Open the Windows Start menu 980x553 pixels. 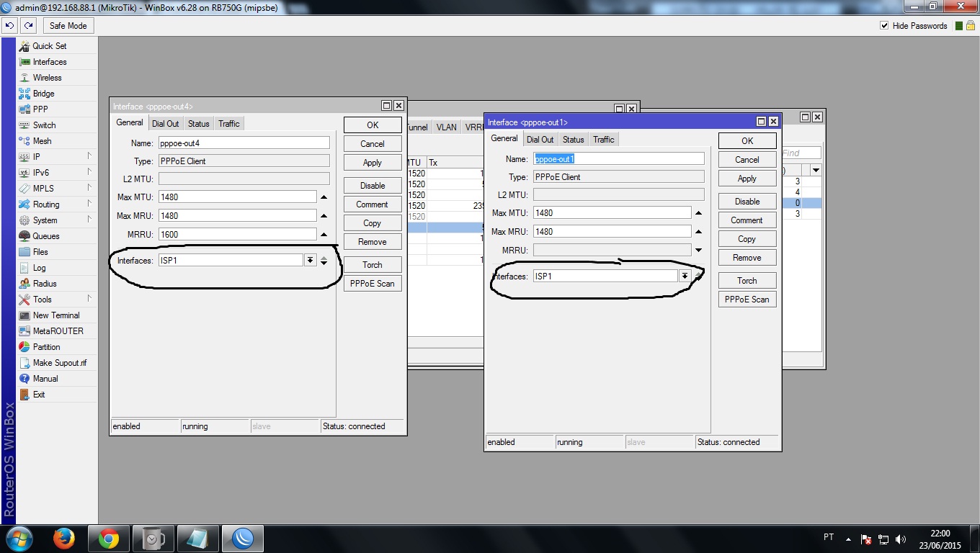[19, 539]
